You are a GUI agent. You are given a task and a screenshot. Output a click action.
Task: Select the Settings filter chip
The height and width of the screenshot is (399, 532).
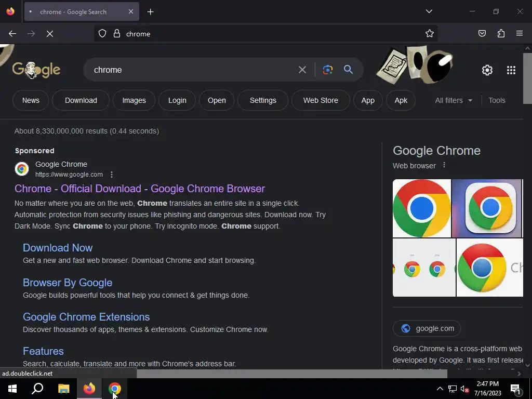(x=263, y=100)
